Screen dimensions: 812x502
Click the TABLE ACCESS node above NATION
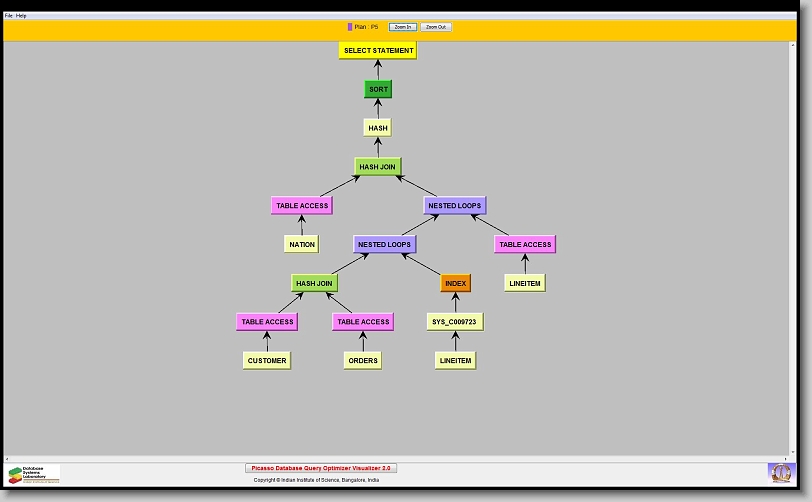coord(301,205)
